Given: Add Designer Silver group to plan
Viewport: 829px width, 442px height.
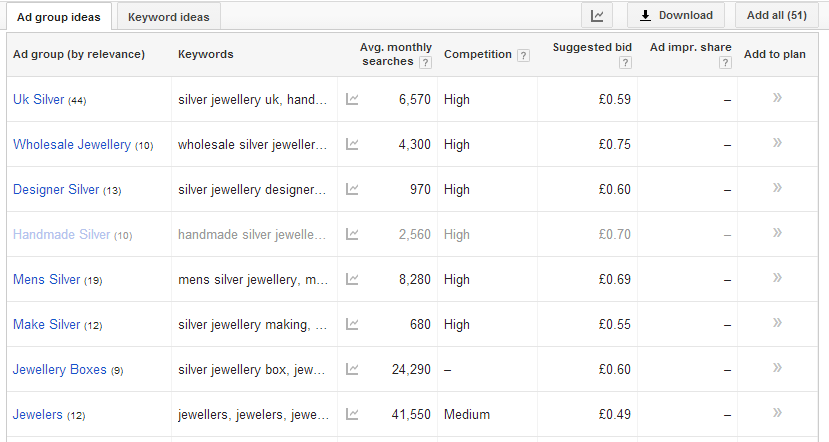Looking at the screenshot, I should (x=777, y=188).
